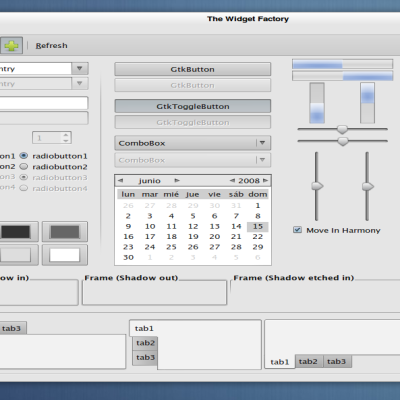This screenshot has width=400, height=400.
Task: Click the 2008 year label in calendar
Action: tap(249, 181)
